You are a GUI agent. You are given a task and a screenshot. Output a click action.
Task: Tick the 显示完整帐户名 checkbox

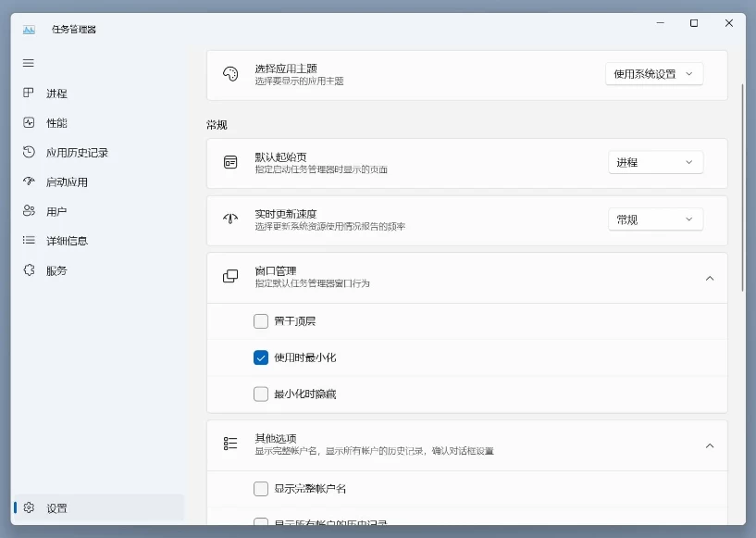[x=261, y=488]
